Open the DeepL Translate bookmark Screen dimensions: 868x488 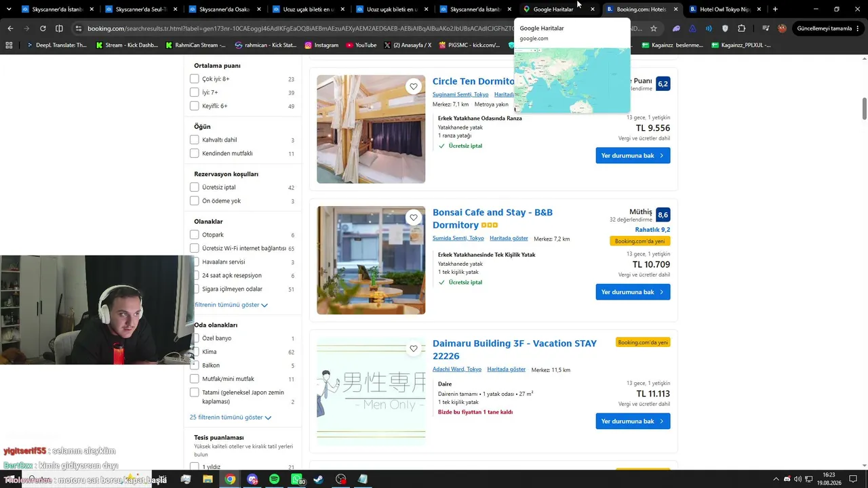(x=57, y=45)
